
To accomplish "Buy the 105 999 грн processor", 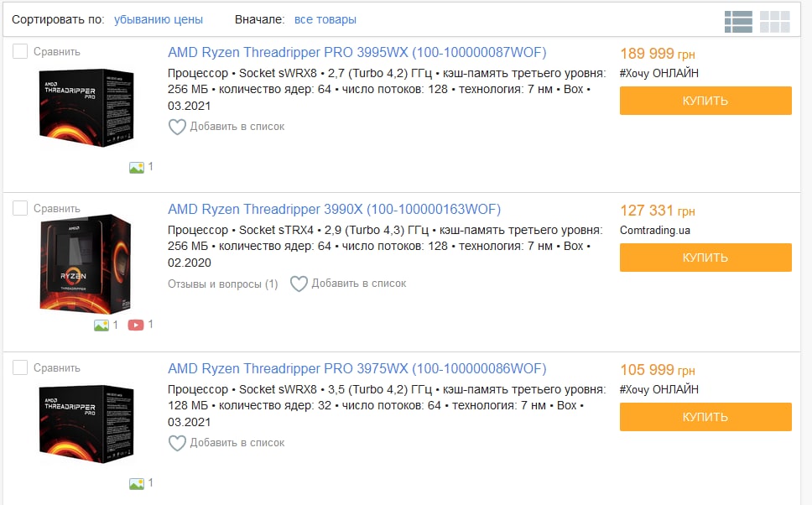I will coord(705,417).
